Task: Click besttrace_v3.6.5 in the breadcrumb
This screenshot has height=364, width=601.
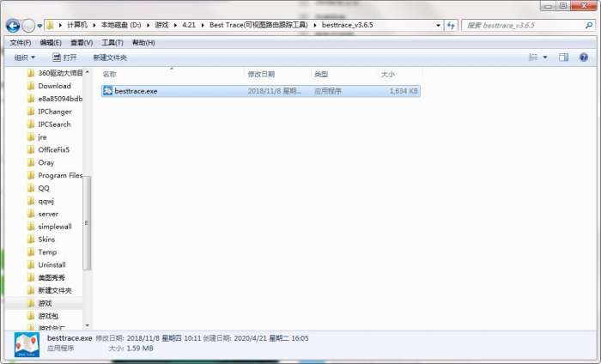Action: click(347, 25)
